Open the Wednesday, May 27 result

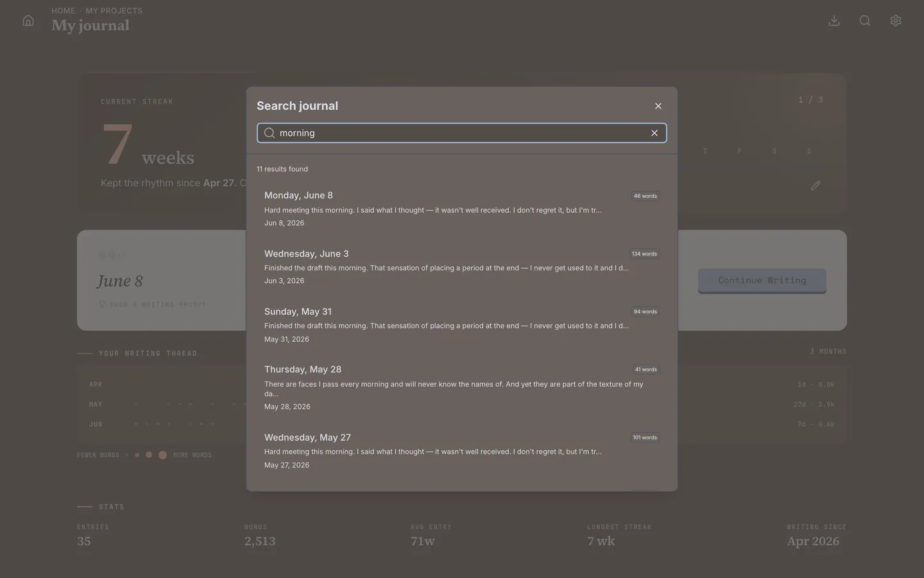[462, 450]
